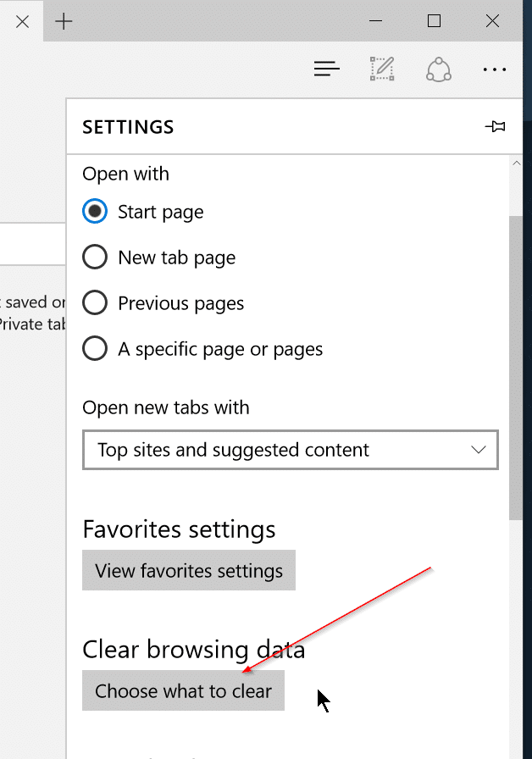Click the Clear browsing data heading
Viewport: 532px width, 759px height.
pyautogui.click(x=194, y=649)
